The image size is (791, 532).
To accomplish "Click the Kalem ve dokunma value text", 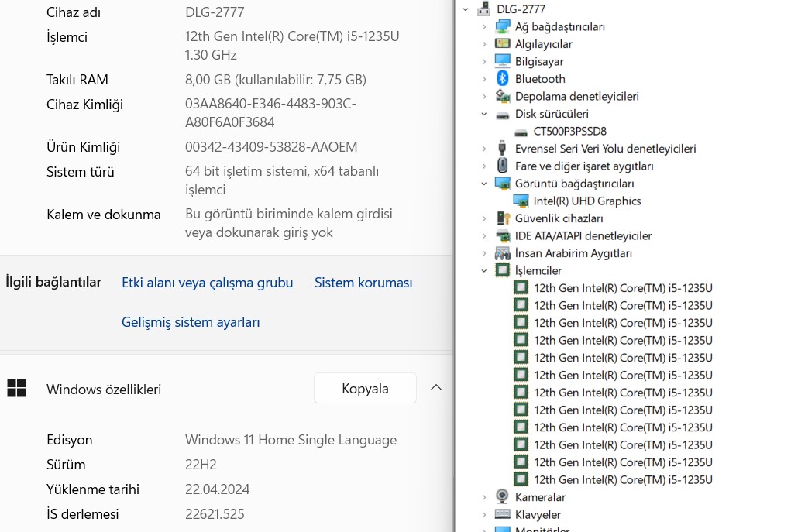I will point(288,223).
